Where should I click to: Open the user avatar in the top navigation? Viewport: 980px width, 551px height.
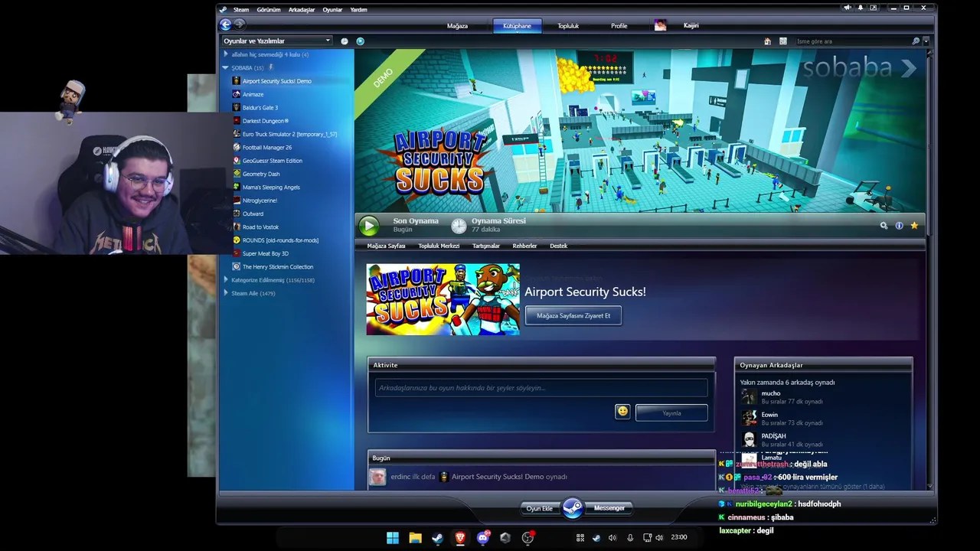click(x=660, y=25)
